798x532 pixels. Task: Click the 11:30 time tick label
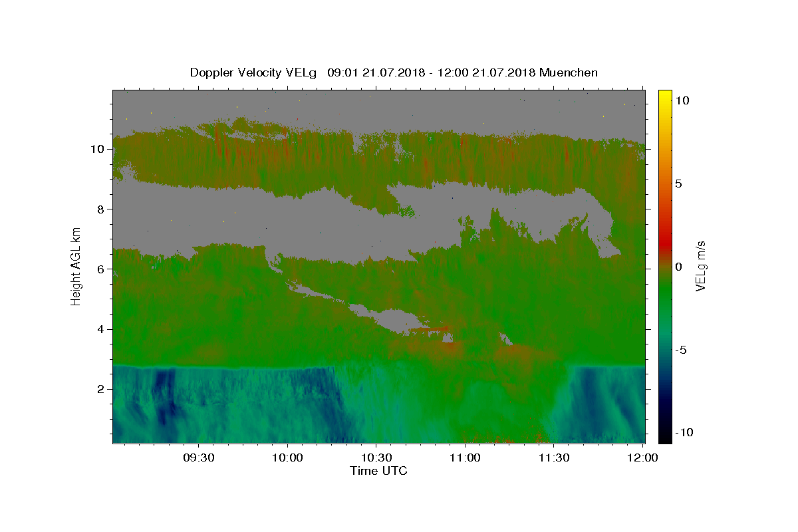point(553,458)
